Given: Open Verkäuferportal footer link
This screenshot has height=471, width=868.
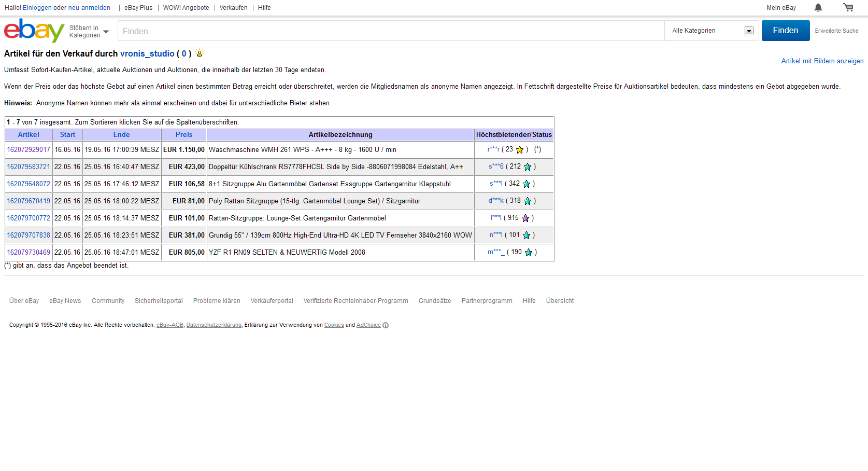Looking at the screenshot, I should [x=272, y=301].
